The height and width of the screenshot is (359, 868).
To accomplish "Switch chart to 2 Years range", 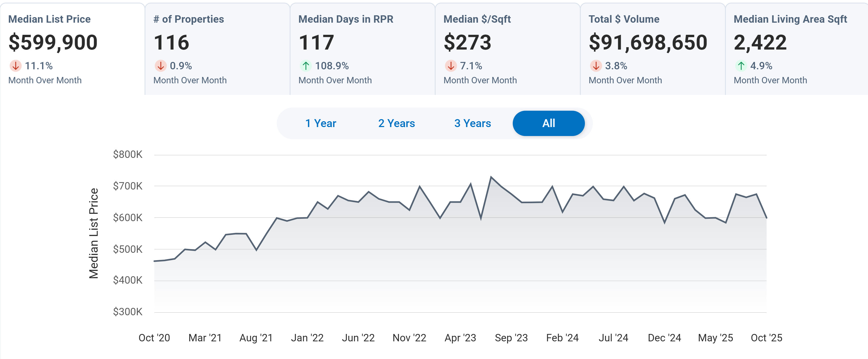I will coord(396,124).
